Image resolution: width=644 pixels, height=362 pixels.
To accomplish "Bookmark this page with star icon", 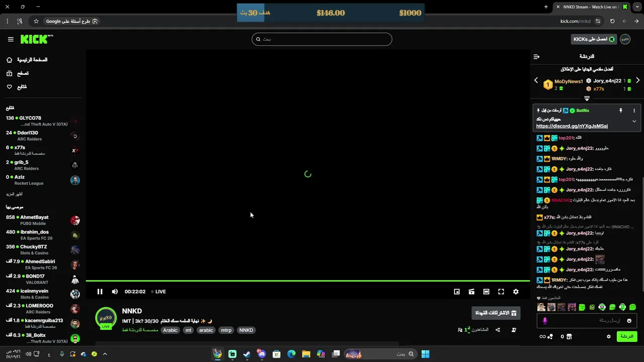I will (x=36, y=21).
